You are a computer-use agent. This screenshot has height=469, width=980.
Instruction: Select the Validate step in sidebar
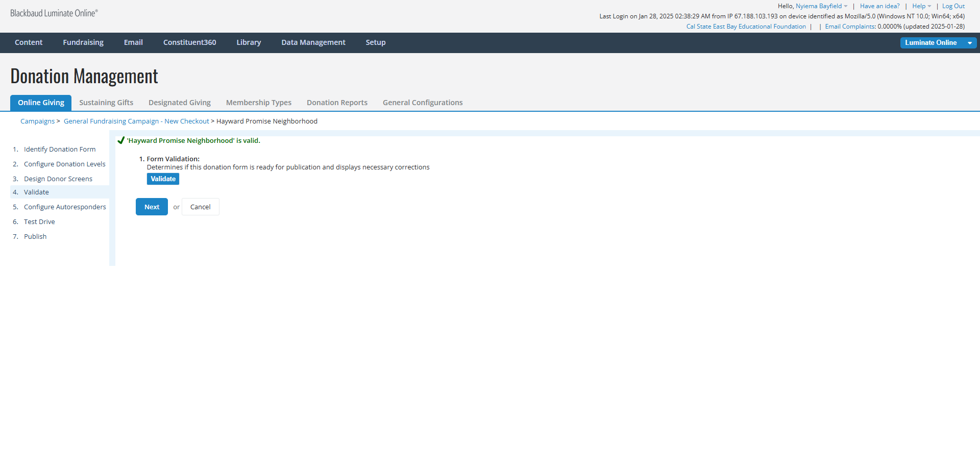[x=36, y=192]
